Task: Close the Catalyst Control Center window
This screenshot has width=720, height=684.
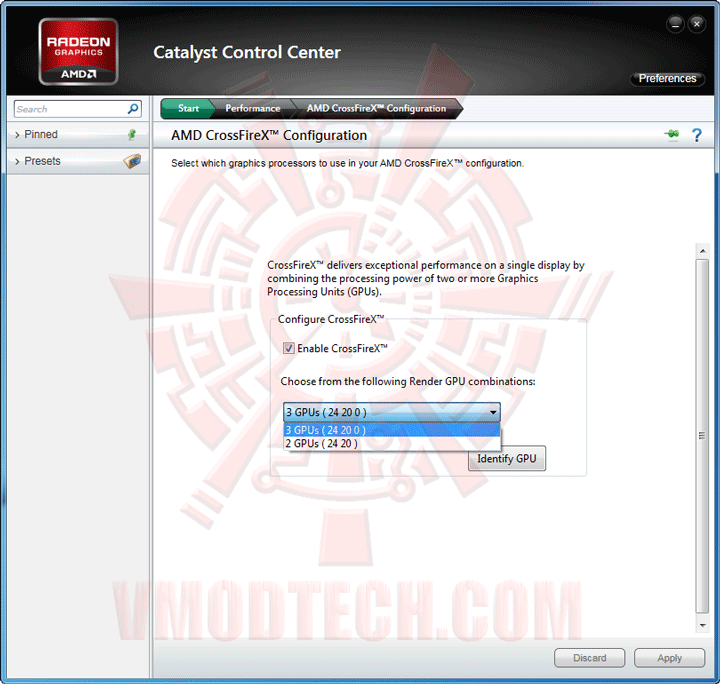Action: (697, 24)
